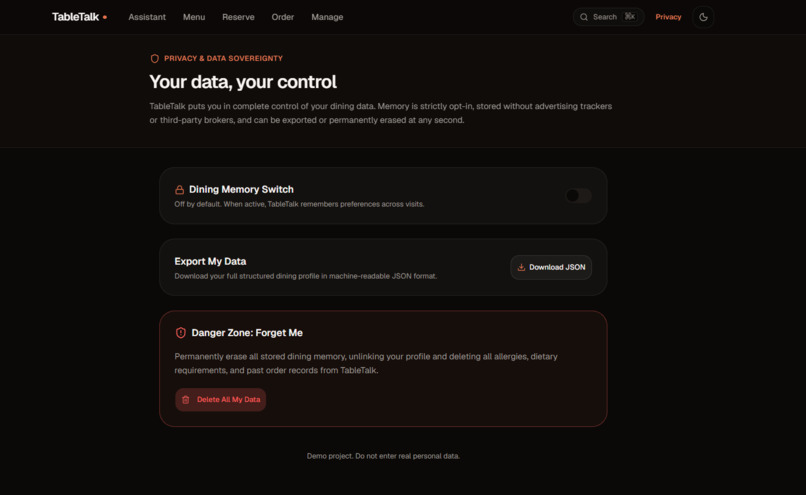Click the danger shield icon
The image size is (806, 495).
click(180, 333)
